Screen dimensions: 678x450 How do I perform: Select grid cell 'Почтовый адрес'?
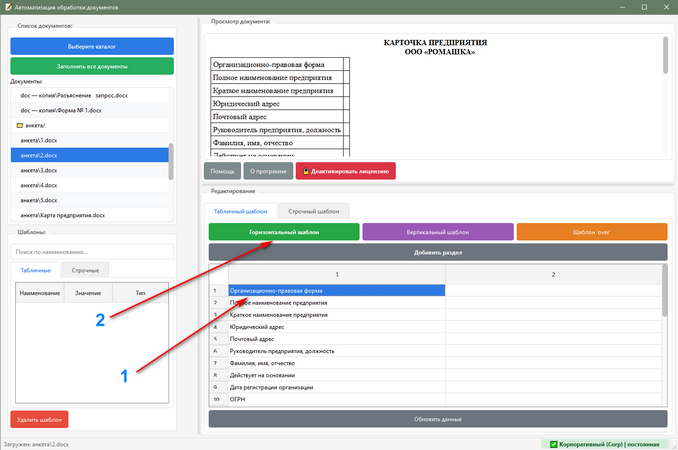[337, 339]
